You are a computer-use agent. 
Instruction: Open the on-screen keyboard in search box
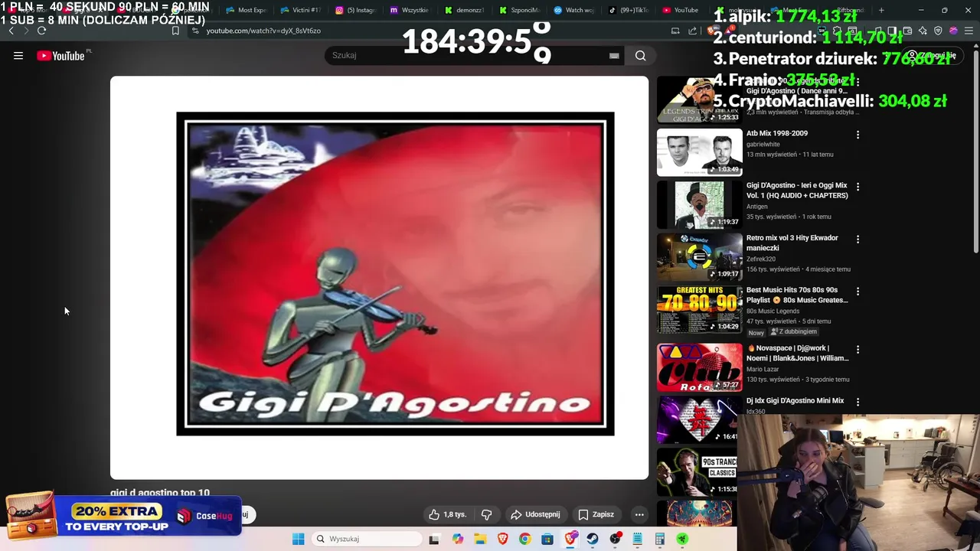click(x=613, y=55)
